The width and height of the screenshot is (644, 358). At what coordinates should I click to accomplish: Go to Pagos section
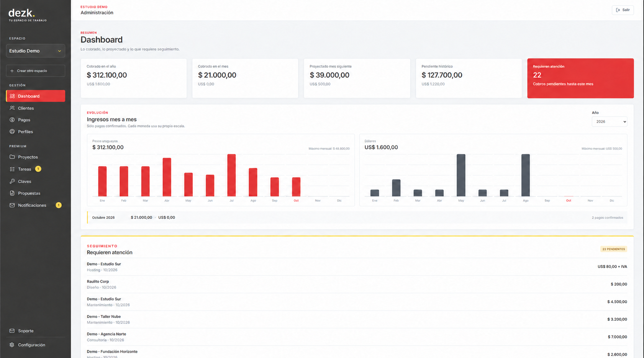35,120
